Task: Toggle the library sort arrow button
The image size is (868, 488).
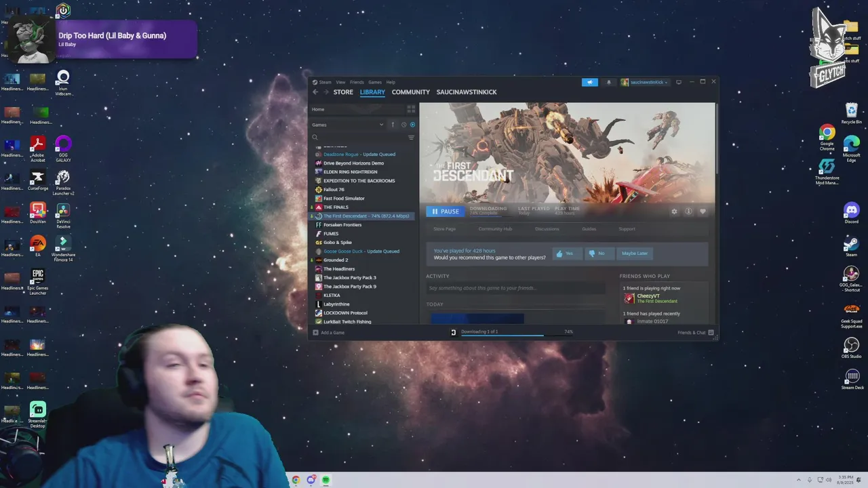Action: (x=392, y=125)
